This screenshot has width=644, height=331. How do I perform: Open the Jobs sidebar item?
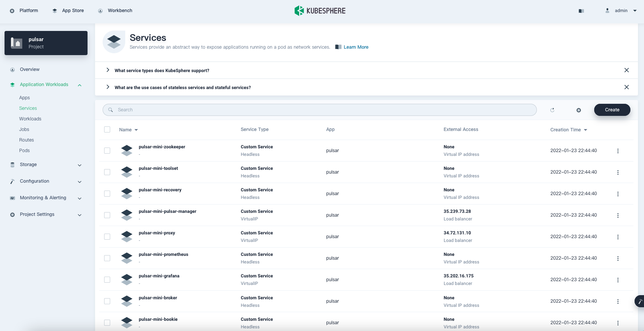point(24,129)
